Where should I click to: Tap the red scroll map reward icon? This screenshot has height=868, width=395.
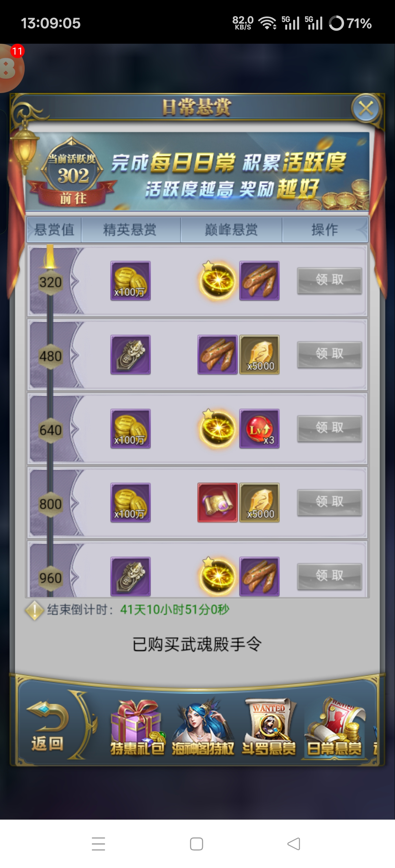[217, 502]
